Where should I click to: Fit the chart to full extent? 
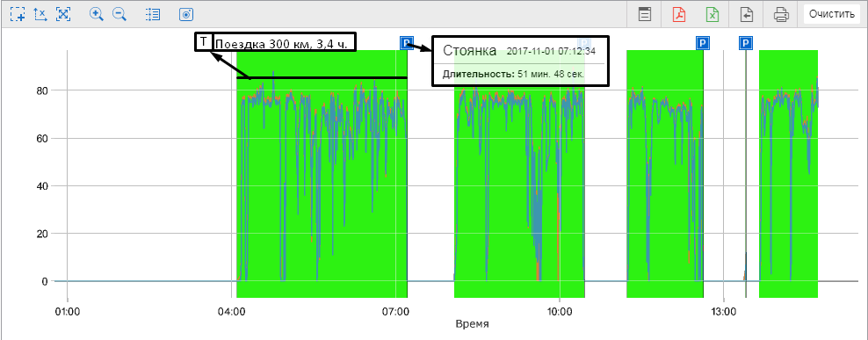click(x=63, y=14)
